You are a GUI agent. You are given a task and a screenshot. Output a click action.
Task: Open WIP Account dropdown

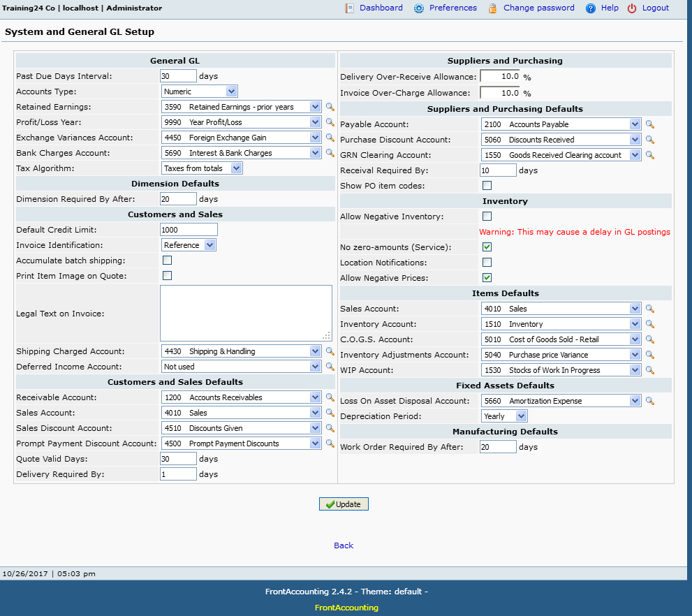[561, 370]
